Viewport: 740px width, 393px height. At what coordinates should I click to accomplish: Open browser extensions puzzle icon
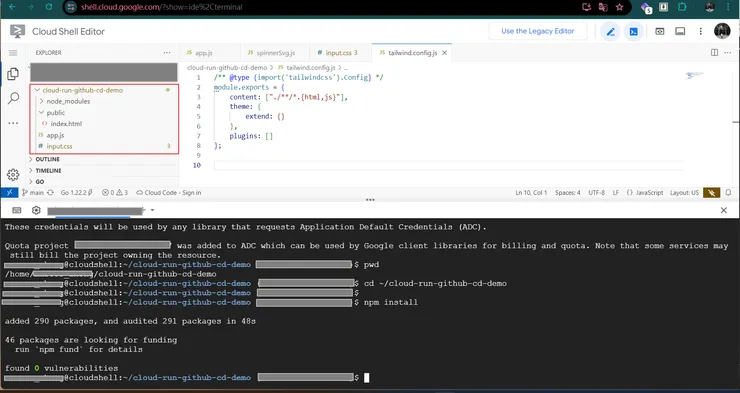(682, 7)
